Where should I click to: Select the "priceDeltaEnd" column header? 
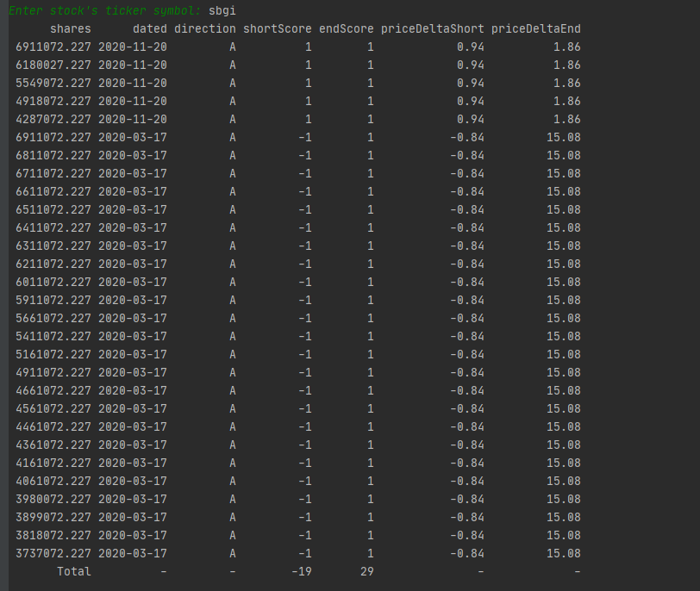click(x=536, y=29)
